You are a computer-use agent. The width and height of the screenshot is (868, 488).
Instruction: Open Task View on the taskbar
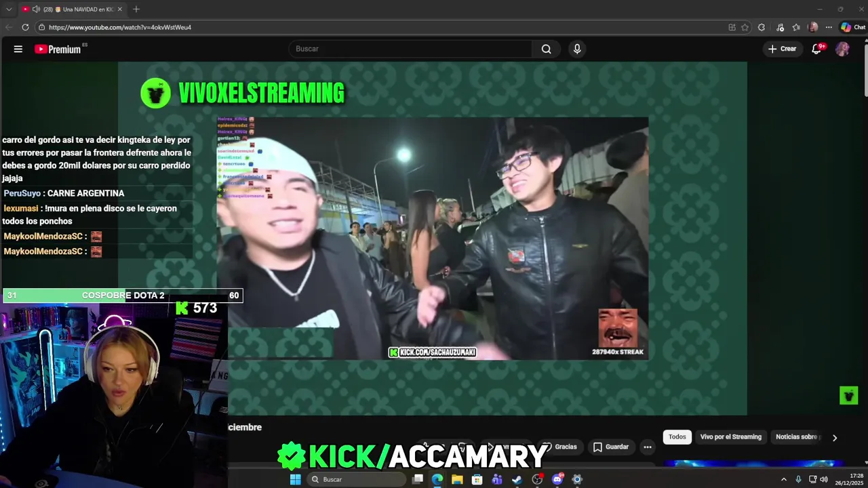coord(418,479)
